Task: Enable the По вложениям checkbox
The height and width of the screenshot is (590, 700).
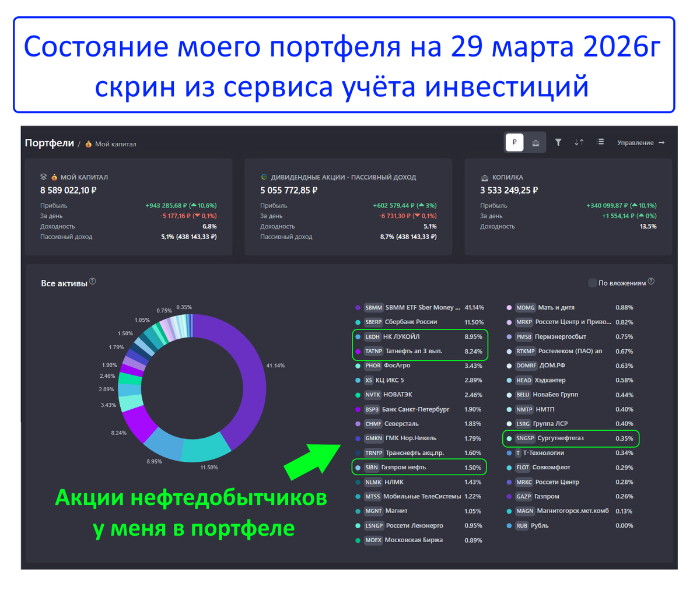Action: coord(593,283)
